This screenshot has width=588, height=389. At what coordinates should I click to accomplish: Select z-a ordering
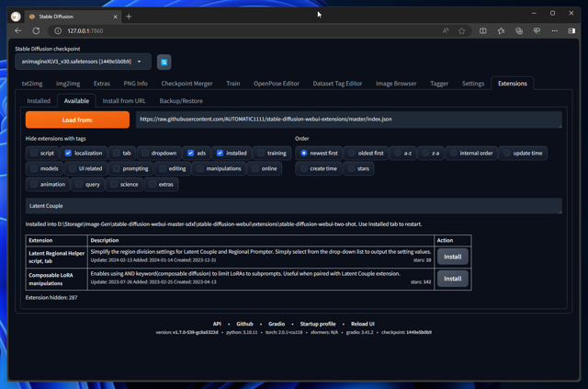click(x=425, y=154)
